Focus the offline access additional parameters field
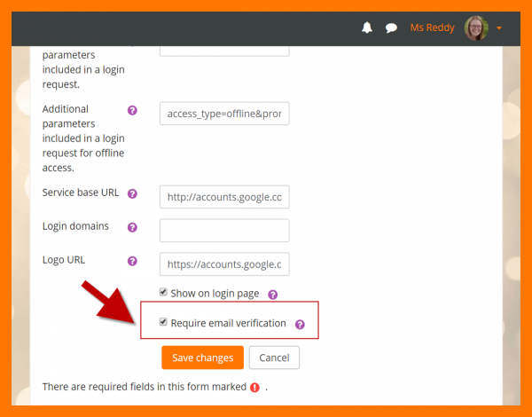Screen dimensions: 532x417 (224, 114)
